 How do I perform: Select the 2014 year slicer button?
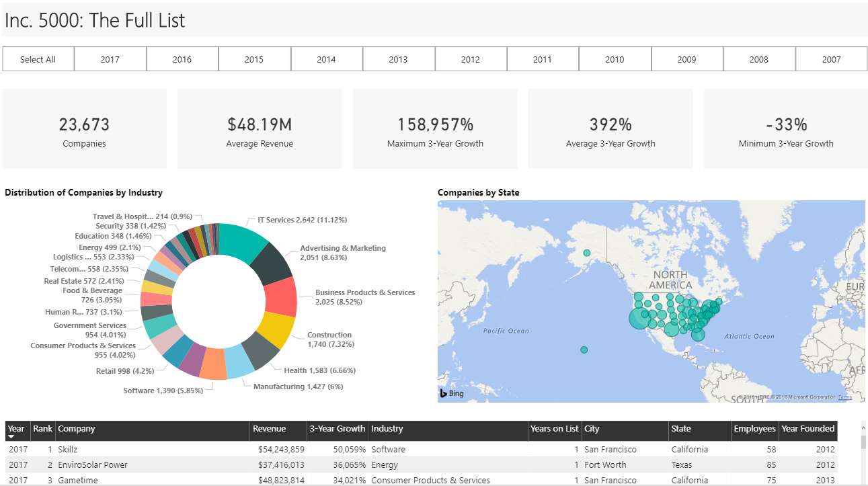(327, 59)
